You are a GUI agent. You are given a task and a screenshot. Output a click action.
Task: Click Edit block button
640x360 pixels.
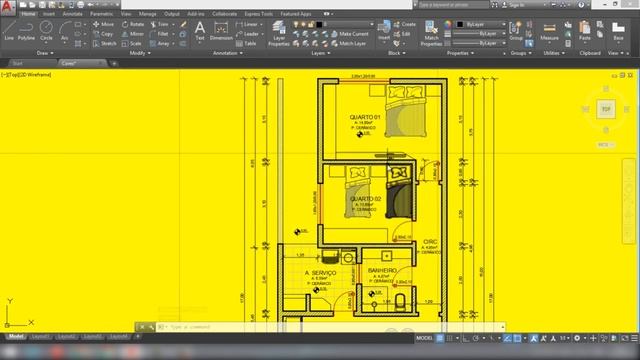[x=402, y=34]
